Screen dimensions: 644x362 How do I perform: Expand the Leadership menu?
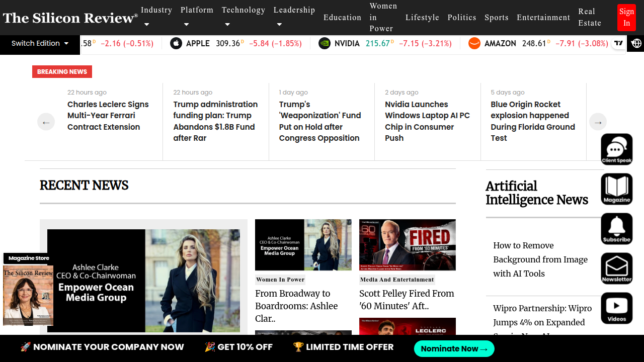(294, 17)
